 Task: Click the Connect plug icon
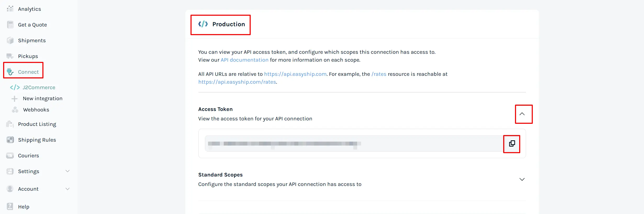10,72
